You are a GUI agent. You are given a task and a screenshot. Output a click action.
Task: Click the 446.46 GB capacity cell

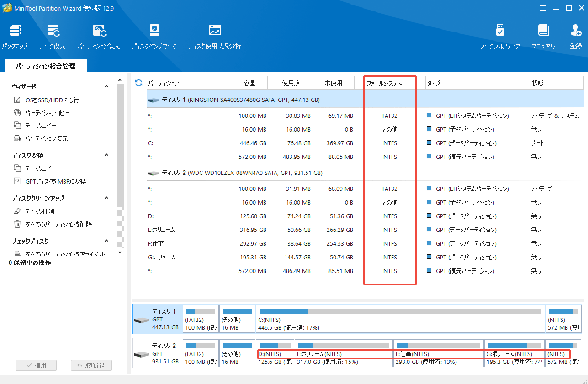pos(253,143)
